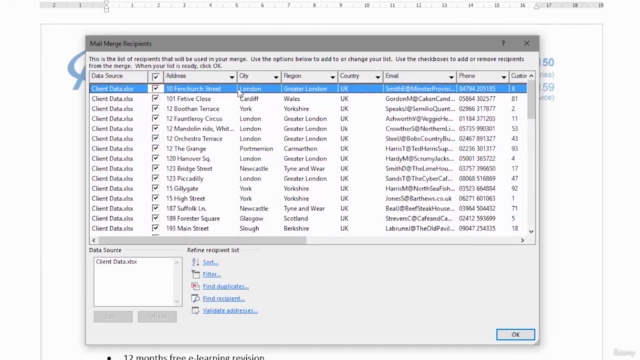Select Client Data.xlsx in Data Source list
The width and height of the screenshot is (640, 360).
pyautogui.click(x=116, y=262)
